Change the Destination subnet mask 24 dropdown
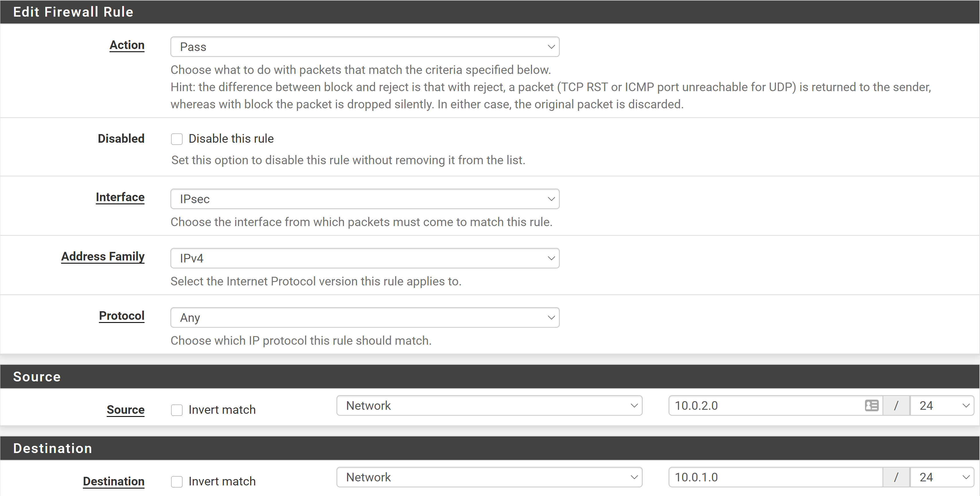 tap(942, 477)
